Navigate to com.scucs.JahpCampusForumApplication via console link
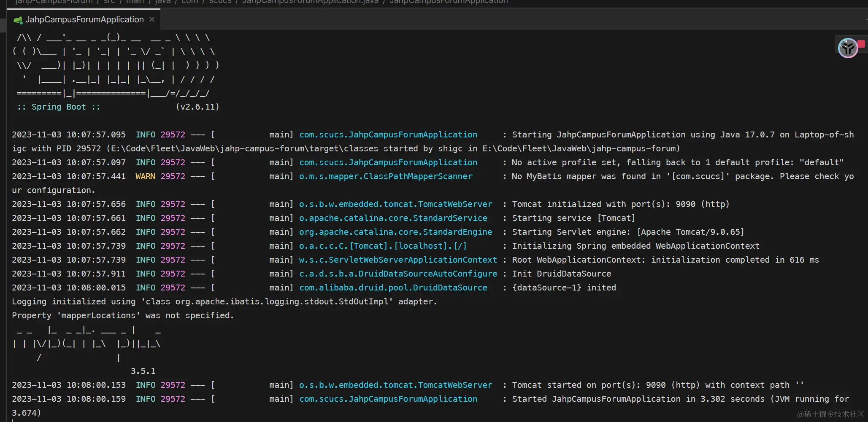 tap(387, 134)
